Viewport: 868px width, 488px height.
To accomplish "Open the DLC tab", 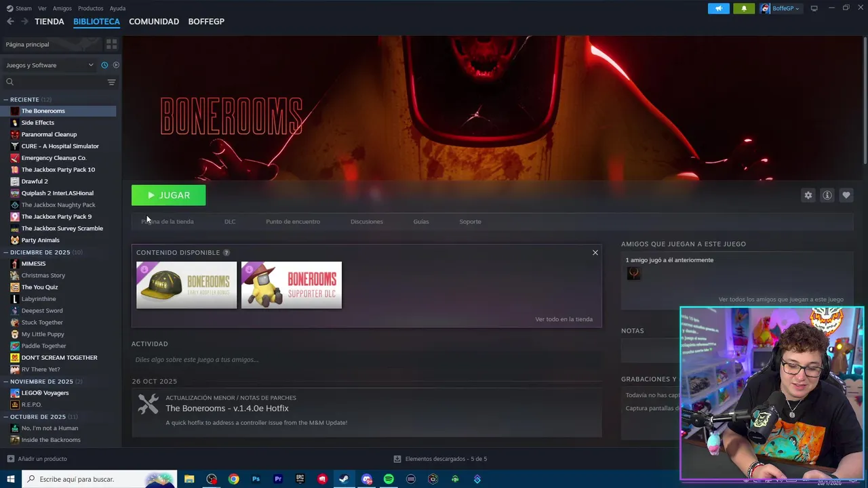I will (x=230, y=222).
